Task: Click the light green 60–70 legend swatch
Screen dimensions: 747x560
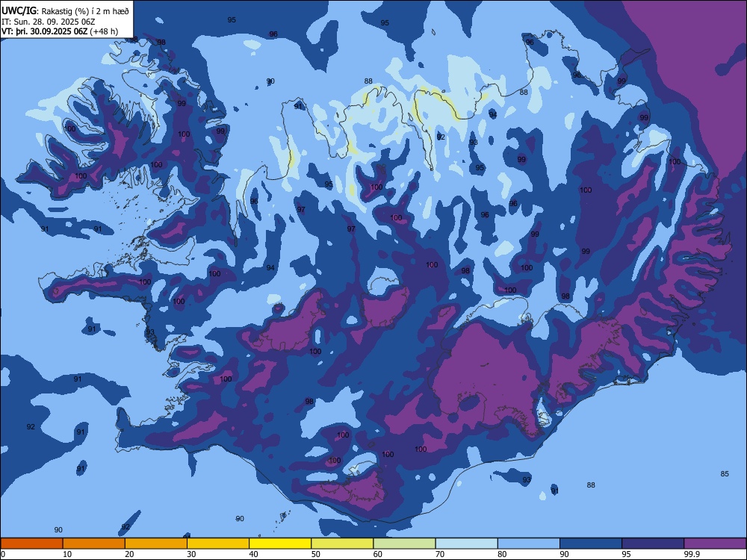Action: 404,544
